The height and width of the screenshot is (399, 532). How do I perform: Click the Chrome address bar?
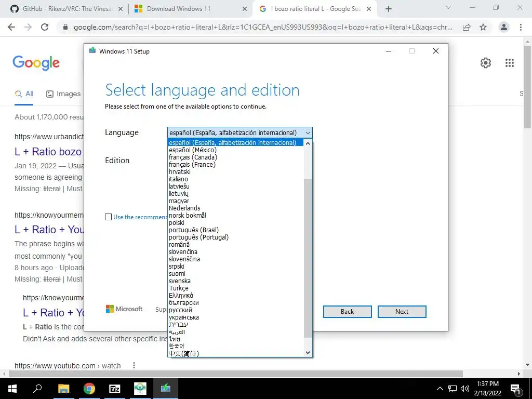263,27
